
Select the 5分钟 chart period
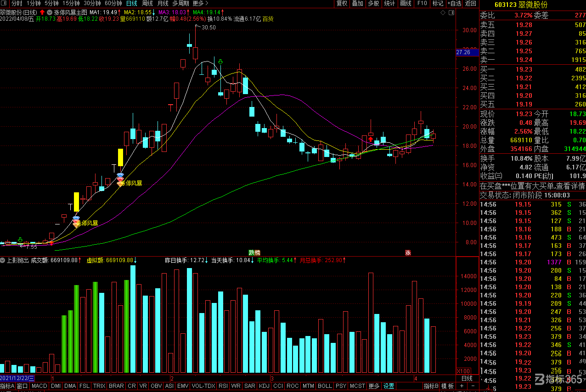point(51,3)
